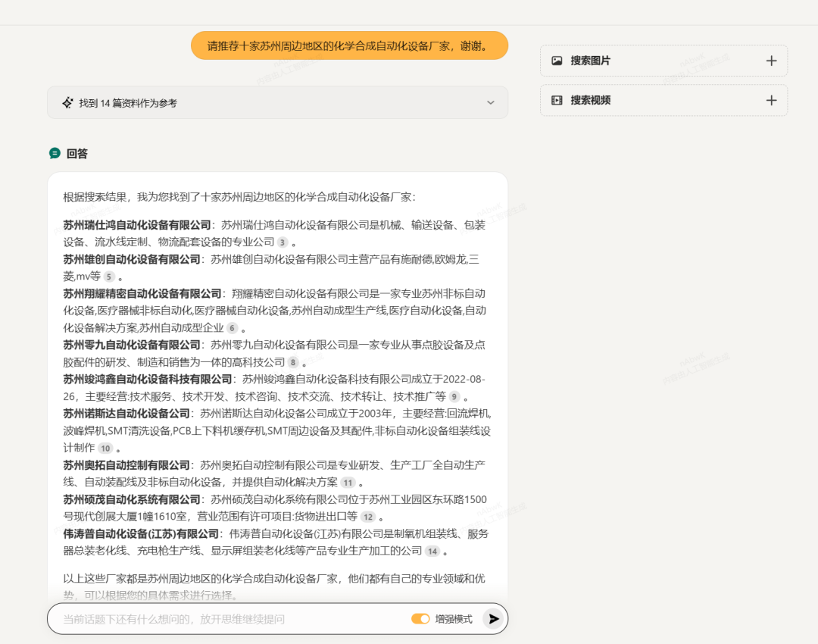Open citation badge 8
The image size is (818, 644).
(x=293, y=362)
